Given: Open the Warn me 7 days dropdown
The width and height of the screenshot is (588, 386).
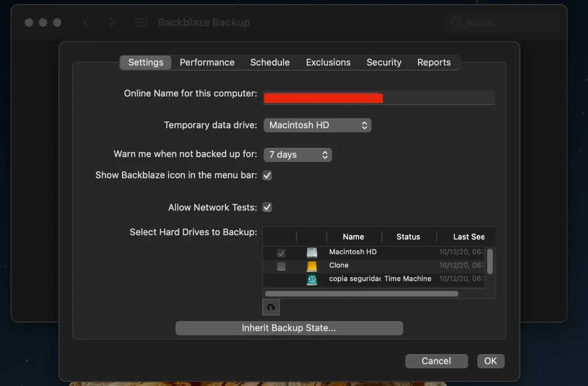Looking at the screenshot, I should [x=298, y=155].
